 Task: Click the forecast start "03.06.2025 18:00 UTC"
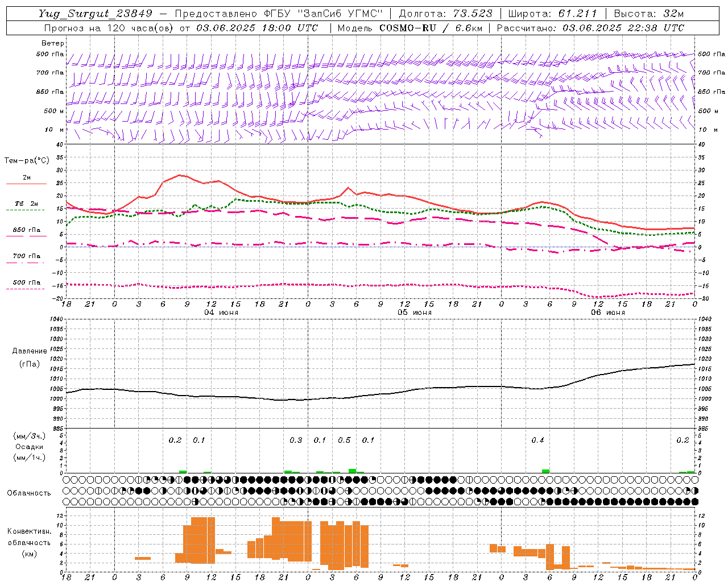(x=257, y=28)
